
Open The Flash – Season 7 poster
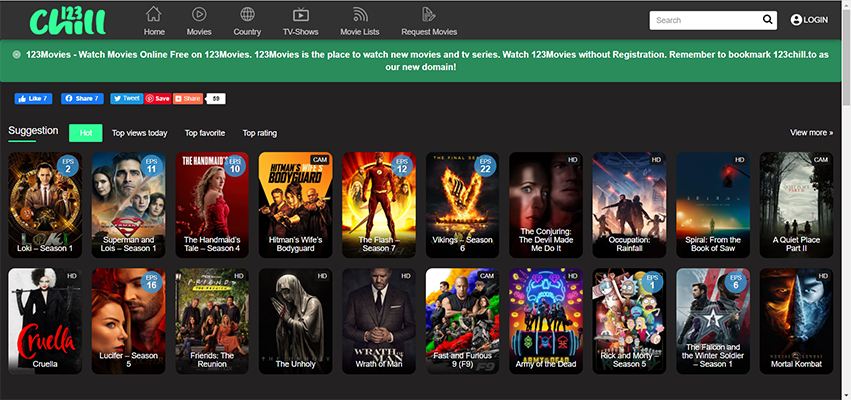(x=379, y=205)
